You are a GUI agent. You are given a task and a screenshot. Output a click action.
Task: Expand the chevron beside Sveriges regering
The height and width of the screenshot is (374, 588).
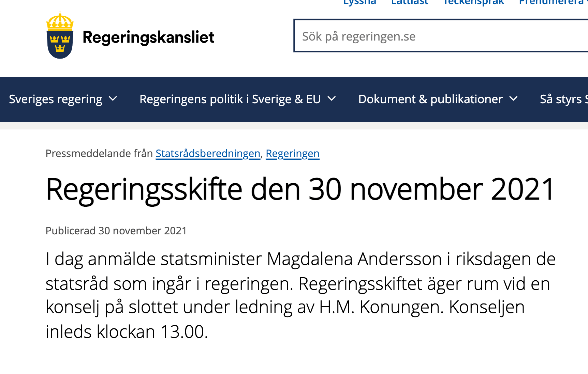[x=113, y=99]
